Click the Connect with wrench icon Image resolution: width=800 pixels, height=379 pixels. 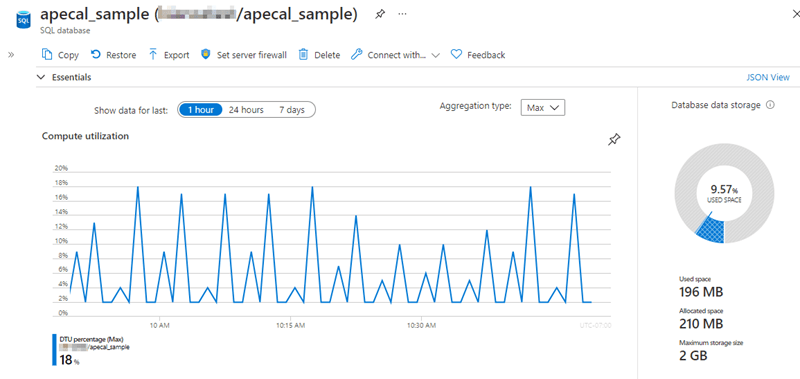click(357, 55)
